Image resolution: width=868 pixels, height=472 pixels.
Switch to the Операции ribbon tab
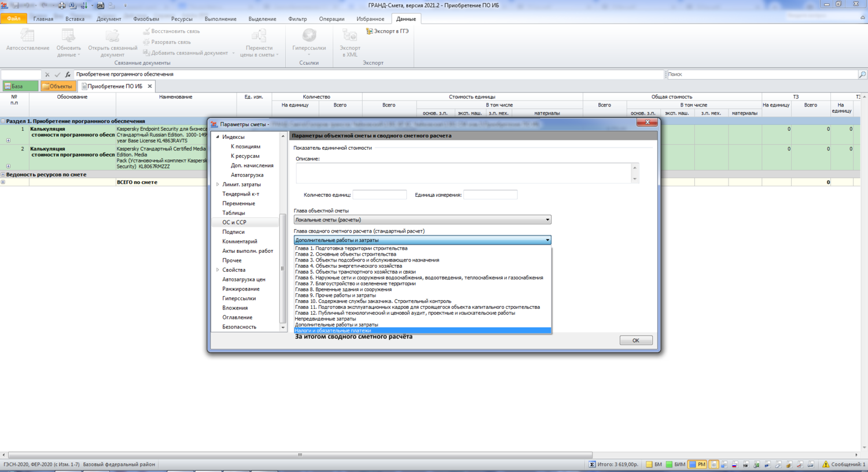(x=332, y=19)
